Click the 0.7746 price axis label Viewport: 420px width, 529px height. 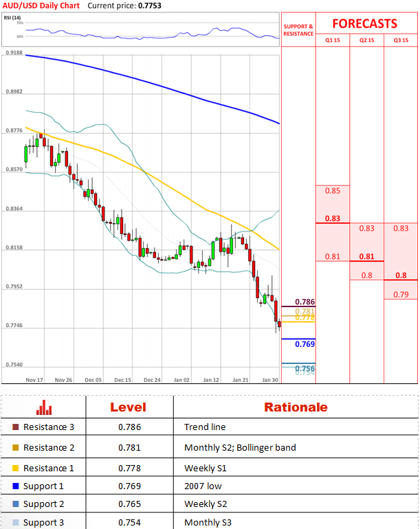(x=14, y=326)
